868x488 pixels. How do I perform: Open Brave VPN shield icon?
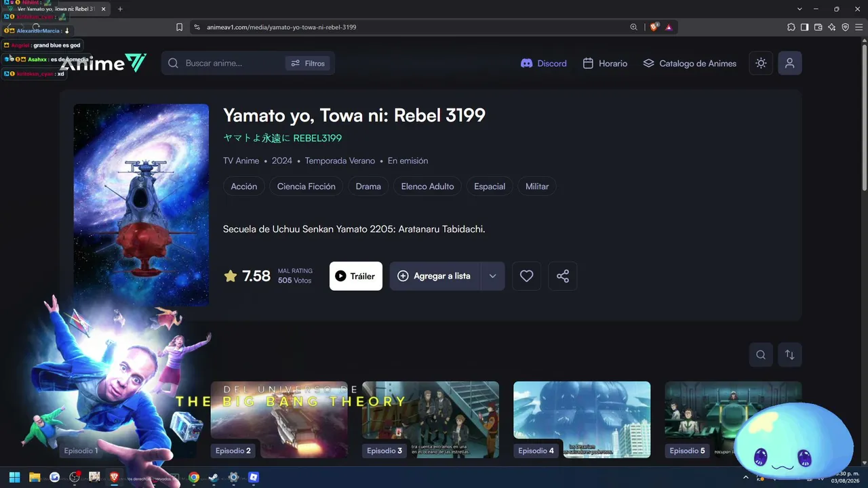point(845,27)
